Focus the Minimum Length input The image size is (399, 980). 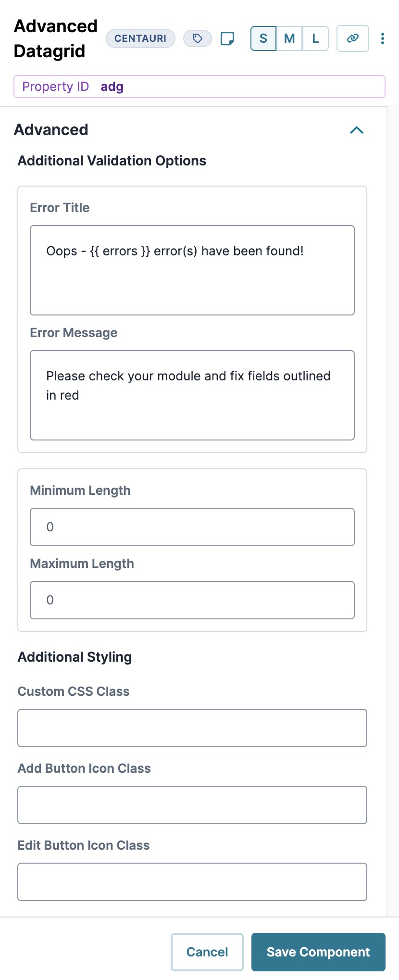[x=192, y=527]
